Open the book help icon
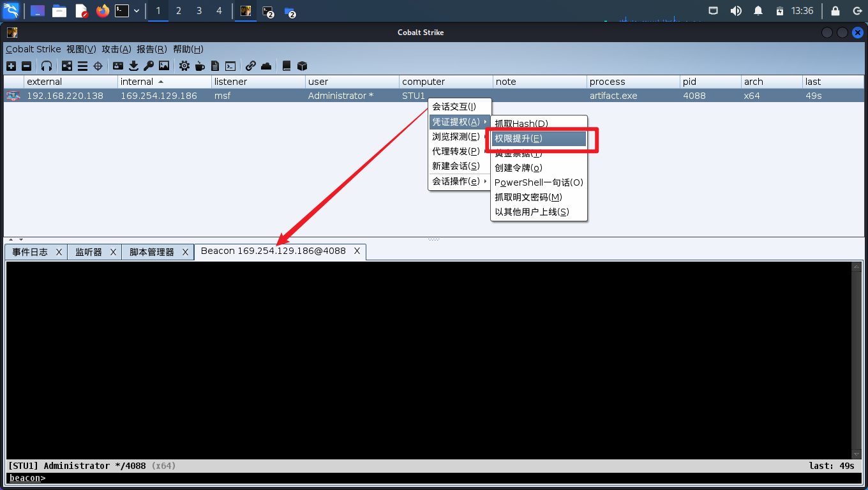Image resolution: width=868 pixels, height=490 pixels. [x=287, y=66]
